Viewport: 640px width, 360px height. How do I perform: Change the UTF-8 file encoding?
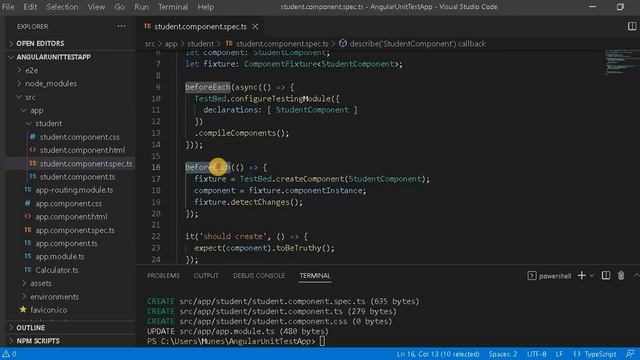tap(536, 354)
